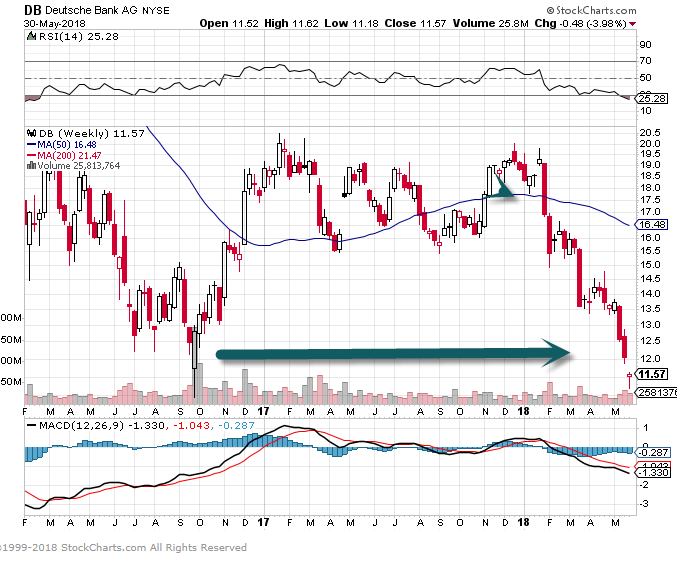The image size is (693, 569).
Task: Click the 'Chg -0.48 (-3.98%)' value
Action: 580,23
